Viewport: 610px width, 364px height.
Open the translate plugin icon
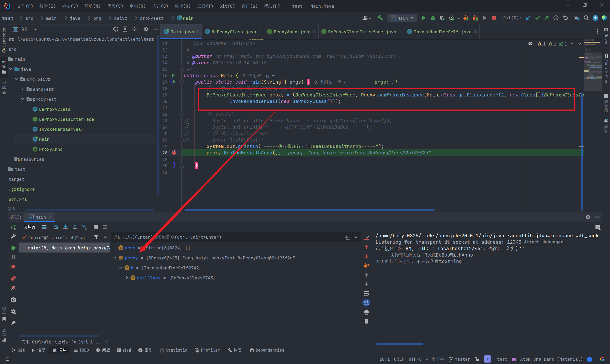tap(576, 18)
